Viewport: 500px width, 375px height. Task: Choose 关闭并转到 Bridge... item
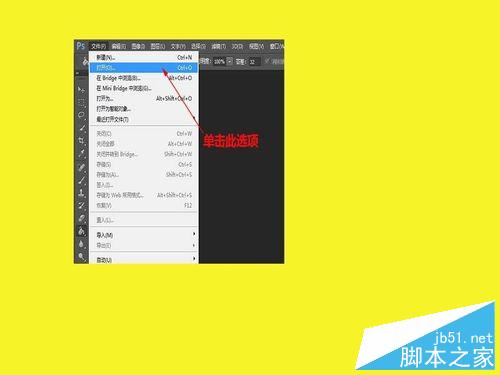pos(144,154)
